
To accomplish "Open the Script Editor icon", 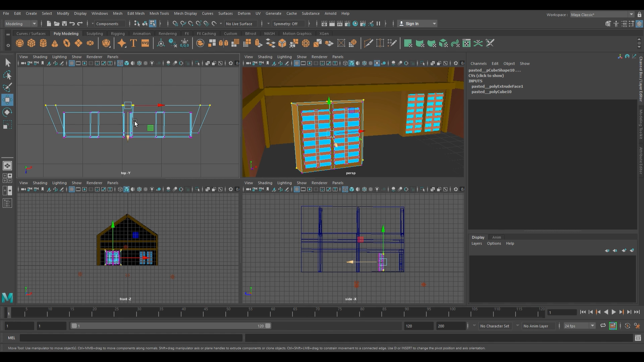I will pos(638,338).
